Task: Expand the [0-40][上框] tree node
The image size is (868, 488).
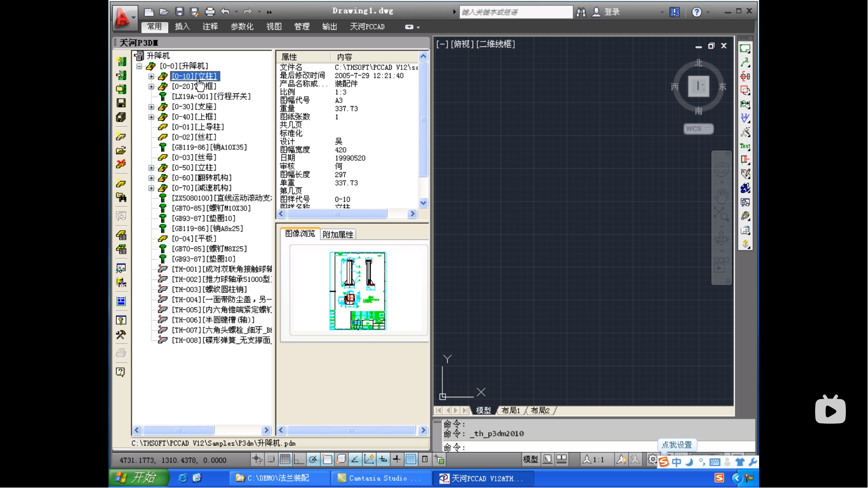Action: coord(151,117)
